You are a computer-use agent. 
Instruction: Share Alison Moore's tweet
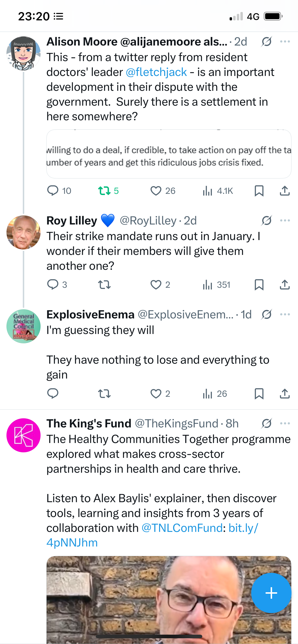285,191
